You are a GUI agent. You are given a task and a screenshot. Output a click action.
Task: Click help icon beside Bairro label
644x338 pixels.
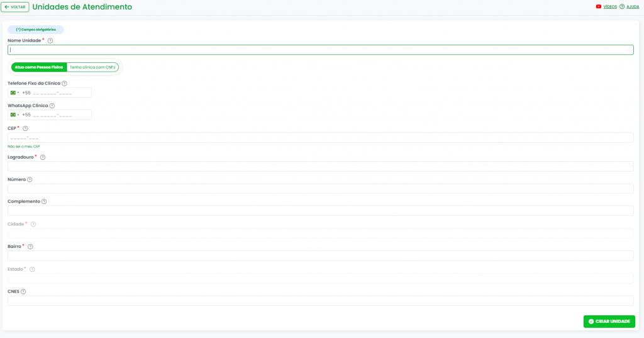point(30,247)
